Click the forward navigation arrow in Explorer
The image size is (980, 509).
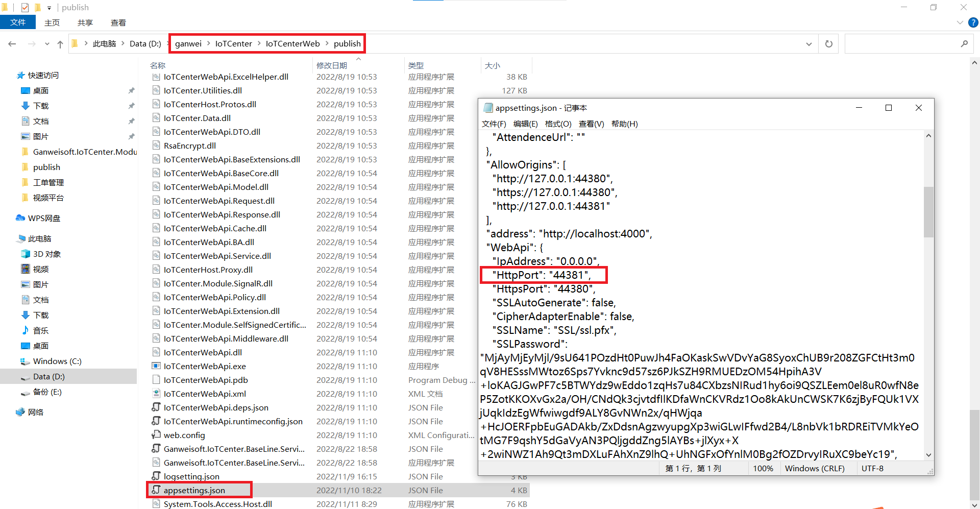[x=32, y=44]
